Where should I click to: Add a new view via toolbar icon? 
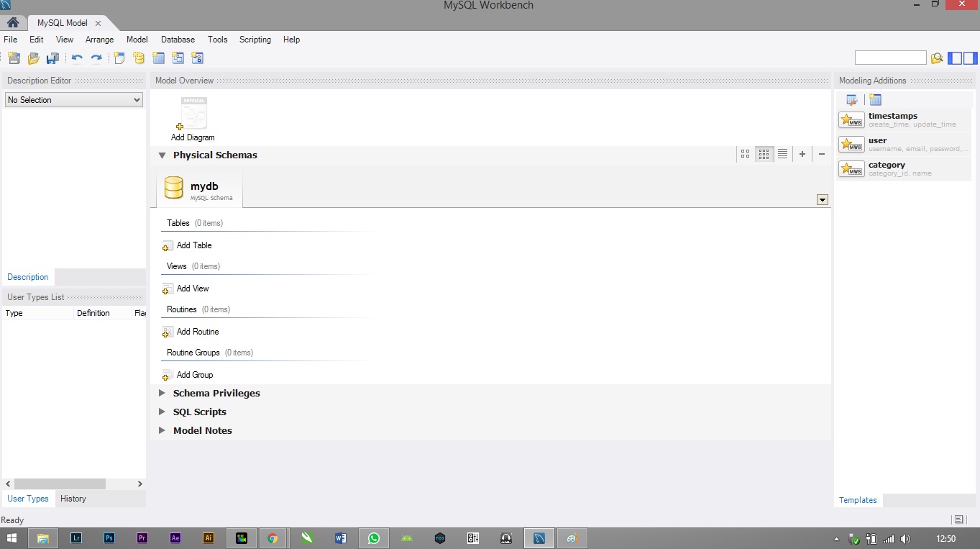(x=178, y=58)
